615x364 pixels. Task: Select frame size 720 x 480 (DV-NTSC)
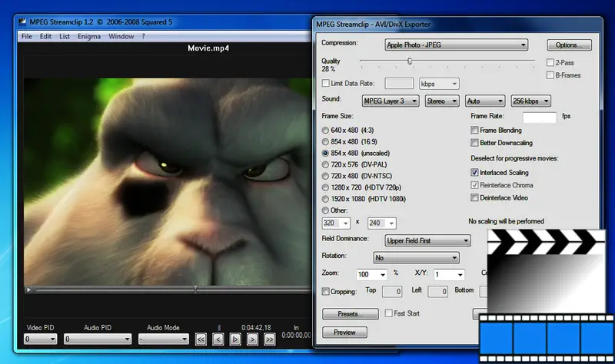click(x=325, y=176)
